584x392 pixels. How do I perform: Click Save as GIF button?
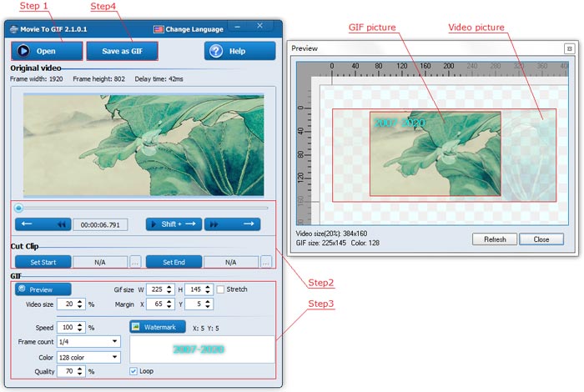(122, 51)
